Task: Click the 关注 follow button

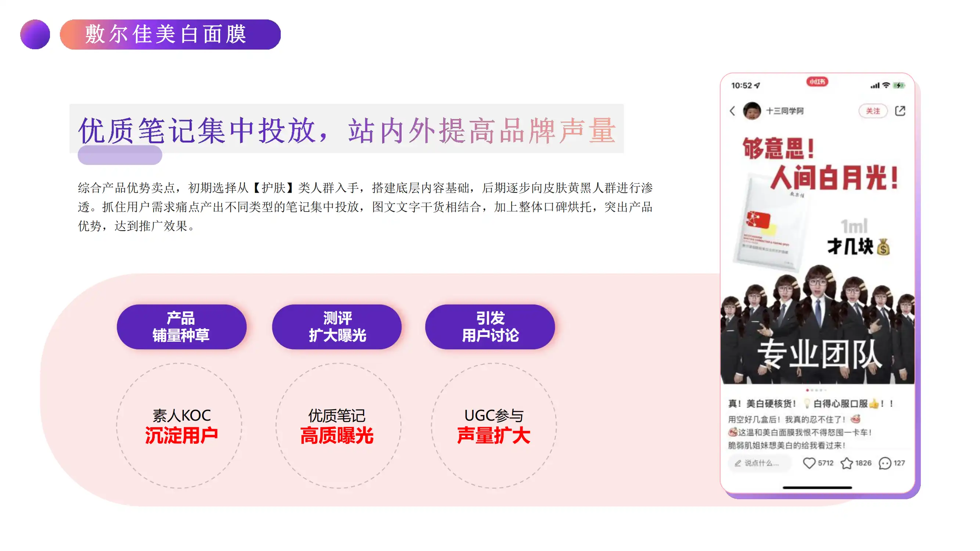Action: pyautogui.click(x=873, y=111)
